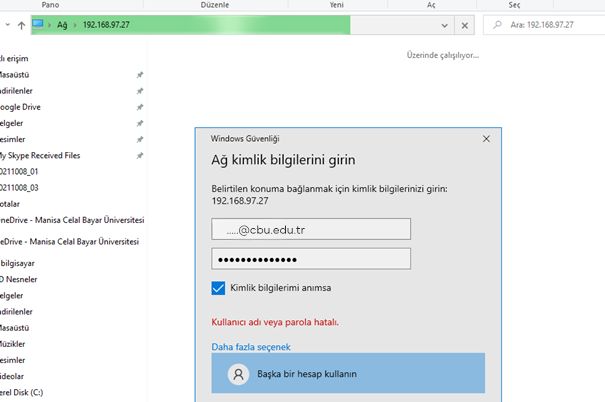Click the user avatar icon for another account
605x402 pixels.
[x=238, y=373]
